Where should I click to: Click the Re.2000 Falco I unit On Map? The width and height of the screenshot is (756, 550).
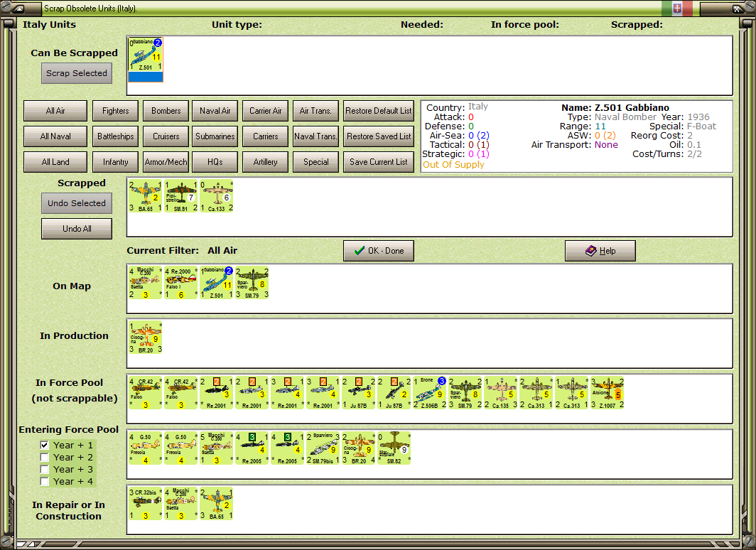(180, 283)
